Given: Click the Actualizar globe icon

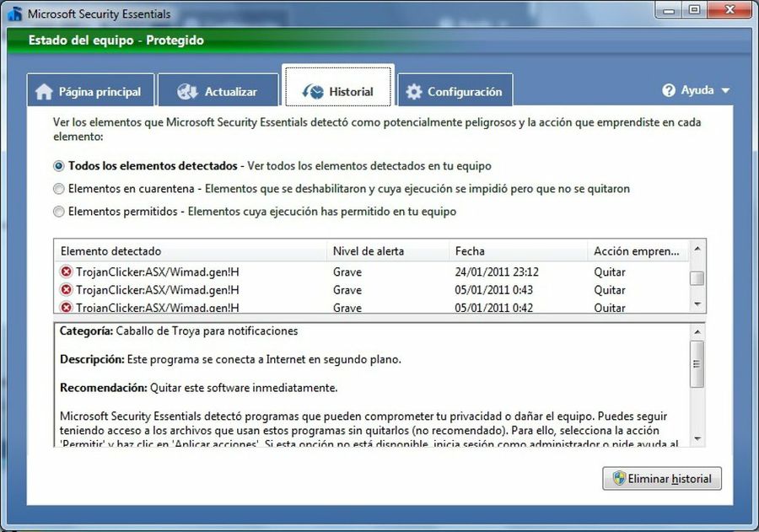Looking at the screenshot, I should tap(186, 90).
